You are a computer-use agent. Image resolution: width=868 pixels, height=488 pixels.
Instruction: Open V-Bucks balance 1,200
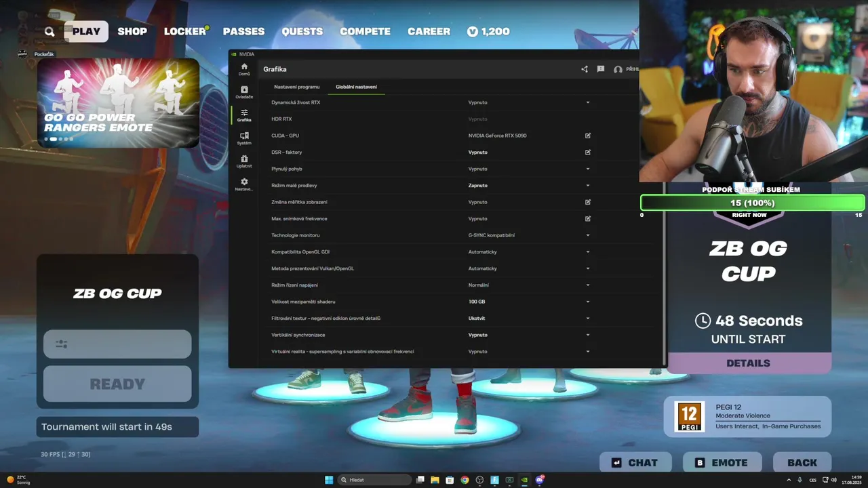[488, 31]
